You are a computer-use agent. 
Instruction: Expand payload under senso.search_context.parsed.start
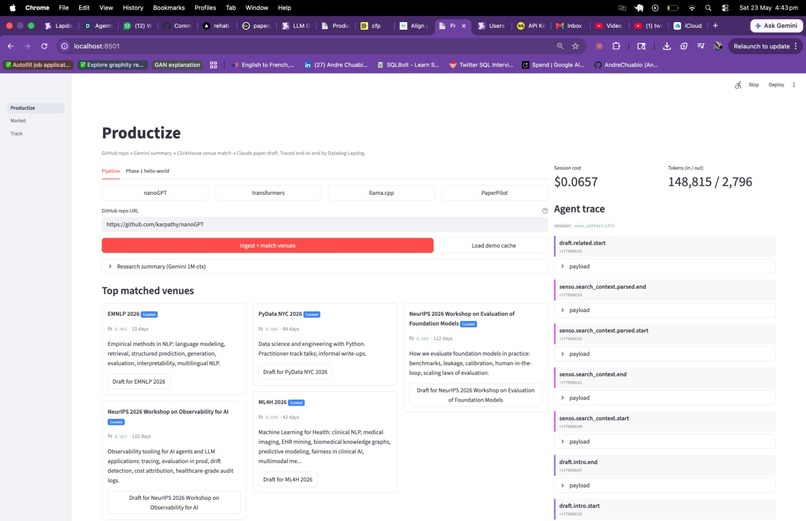coord(665,354)
